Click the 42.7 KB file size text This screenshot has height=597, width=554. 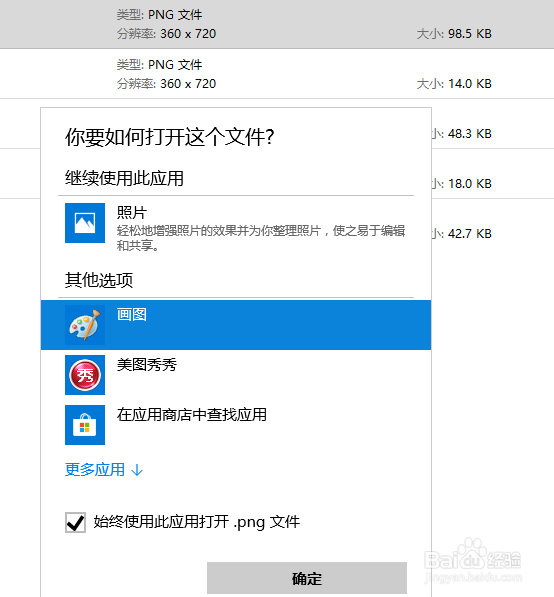tap(469, 233)
